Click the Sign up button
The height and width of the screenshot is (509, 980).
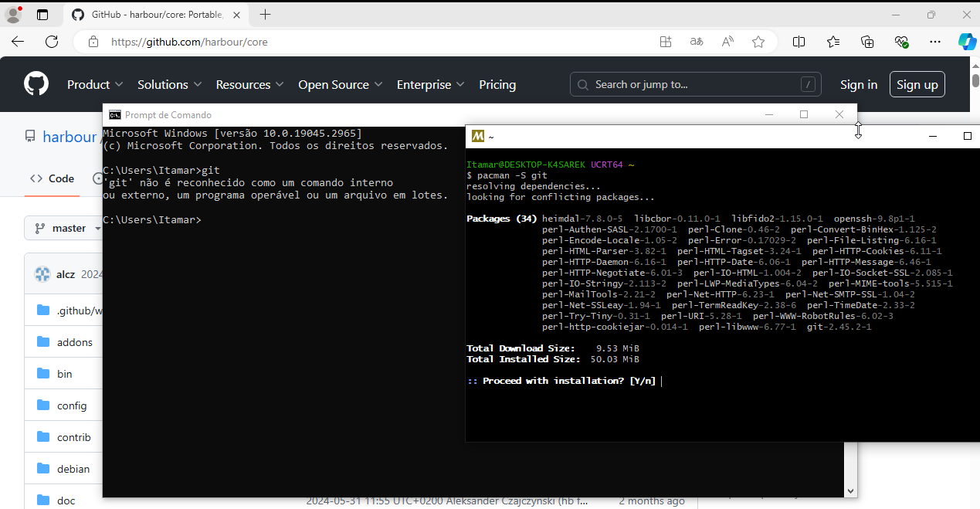point(917,84)
